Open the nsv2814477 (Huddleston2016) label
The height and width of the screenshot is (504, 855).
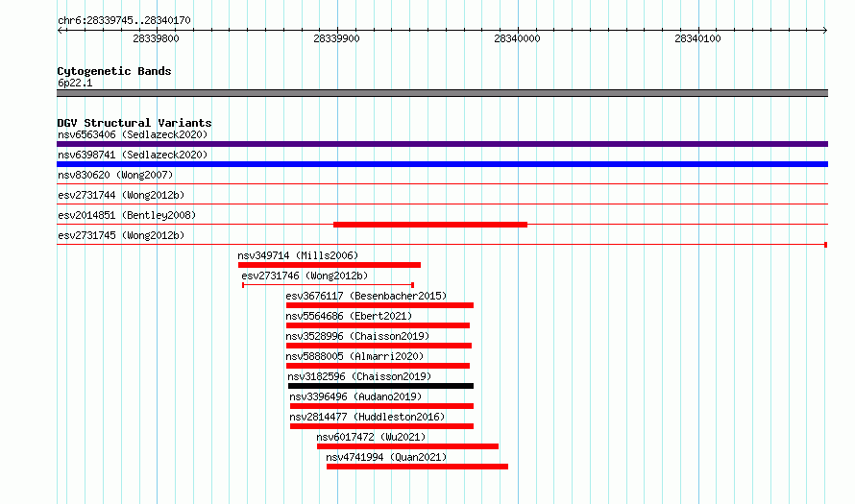pyautogui.click(x=367, y=417)
